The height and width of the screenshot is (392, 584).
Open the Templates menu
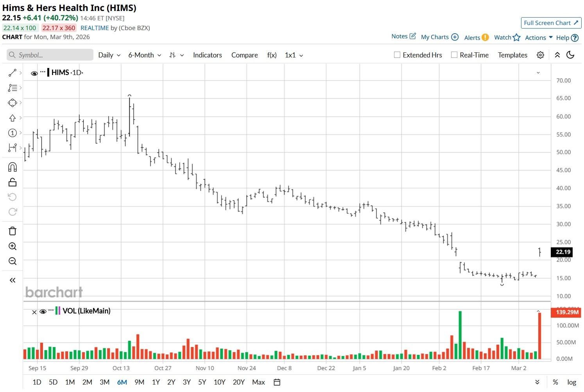512,55
